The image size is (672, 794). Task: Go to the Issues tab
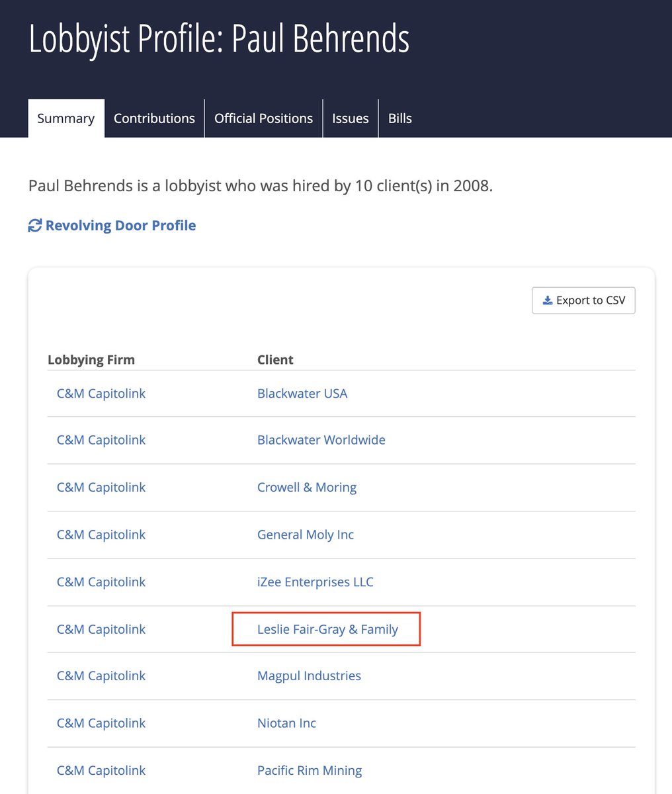tap(351, 118)
